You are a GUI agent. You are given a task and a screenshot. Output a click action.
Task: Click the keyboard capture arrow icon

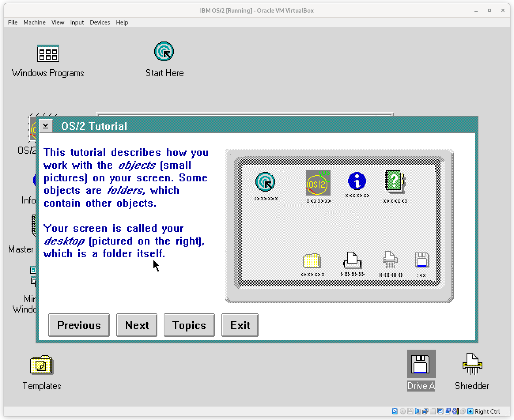point(471,411)
